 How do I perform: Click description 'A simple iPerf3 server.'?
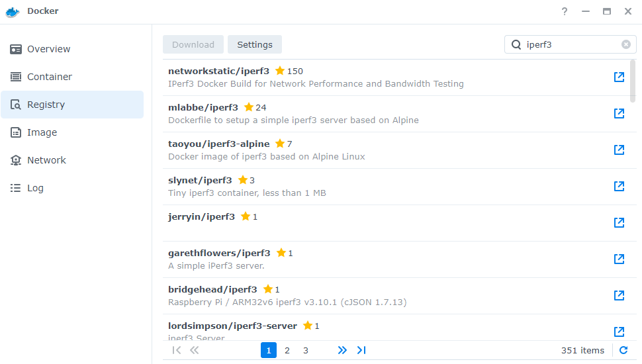[x=216, y=266]
